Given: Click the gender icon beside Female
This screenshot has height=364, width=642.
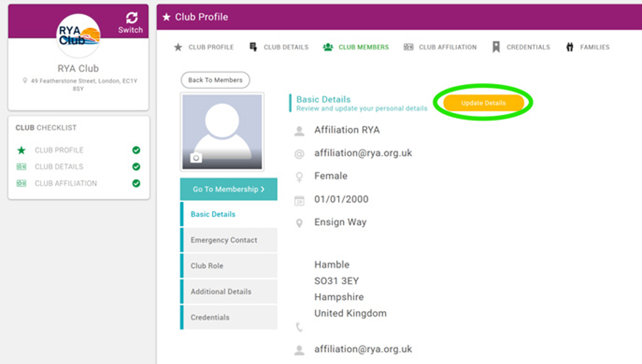Looking at the screenshot, I should click(x=300, y=177).
